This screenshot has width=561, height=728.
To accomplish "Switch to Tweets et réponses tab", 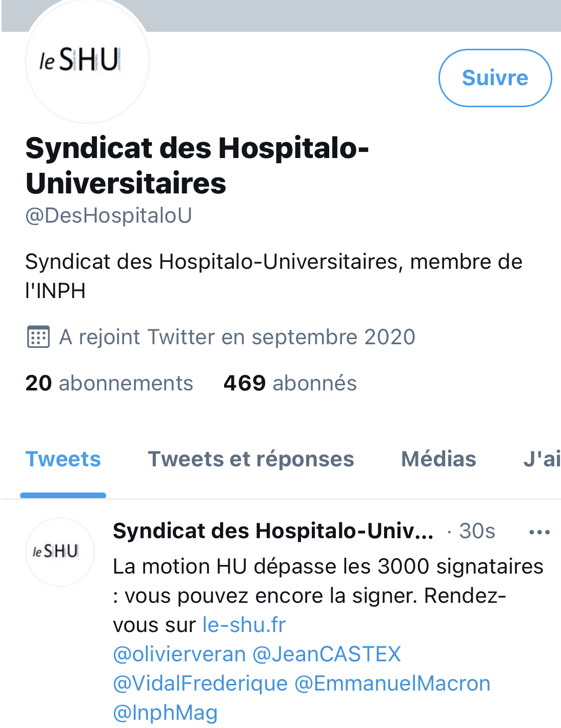I will click(x=251, y=459).
